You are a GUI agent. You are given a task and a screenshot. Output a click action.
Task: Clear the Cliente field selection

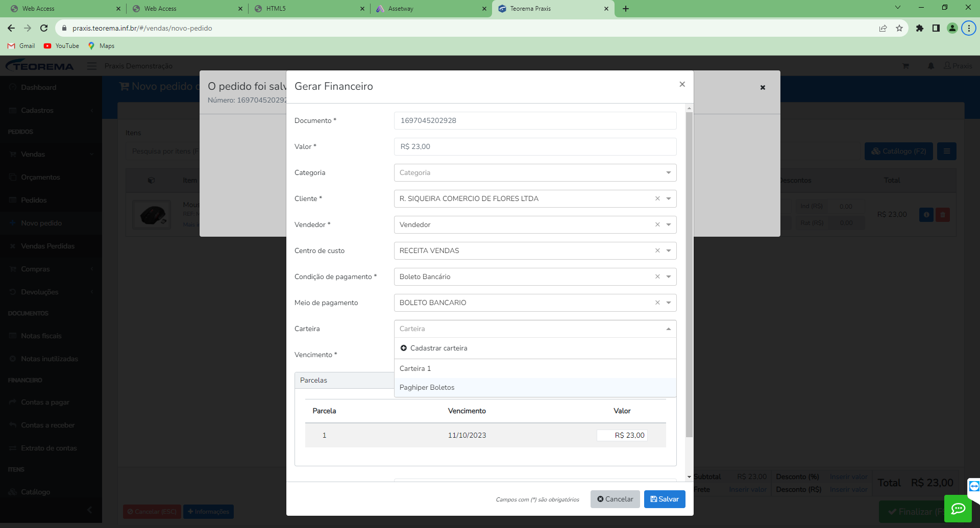(x=657, y=198)
